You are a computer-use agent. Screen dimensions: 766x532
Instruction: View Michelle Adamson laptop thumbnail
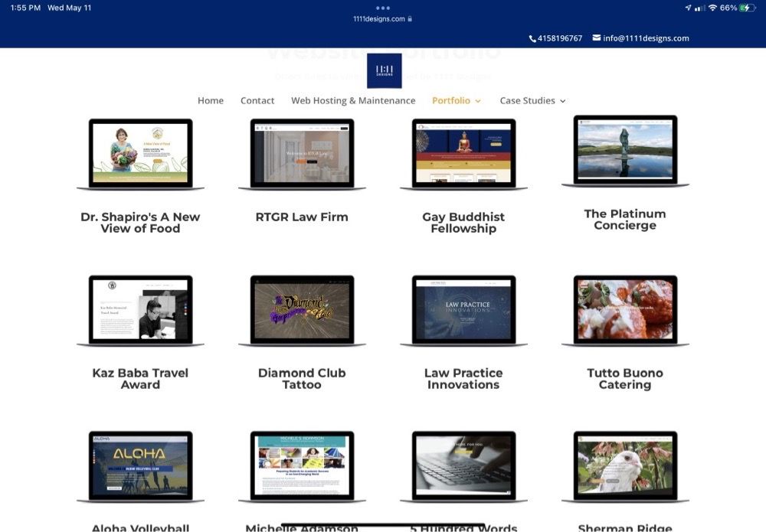(302, 467)
